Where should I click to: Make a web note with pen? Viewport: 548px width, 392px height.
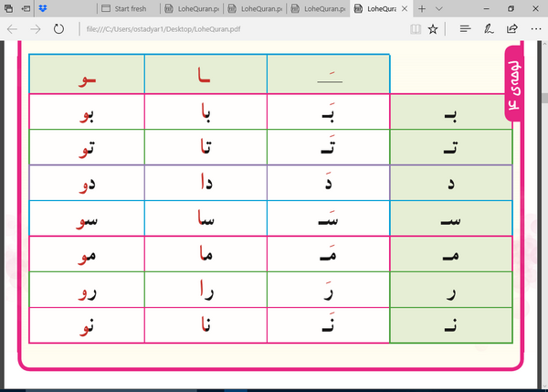tap(489, 29)
